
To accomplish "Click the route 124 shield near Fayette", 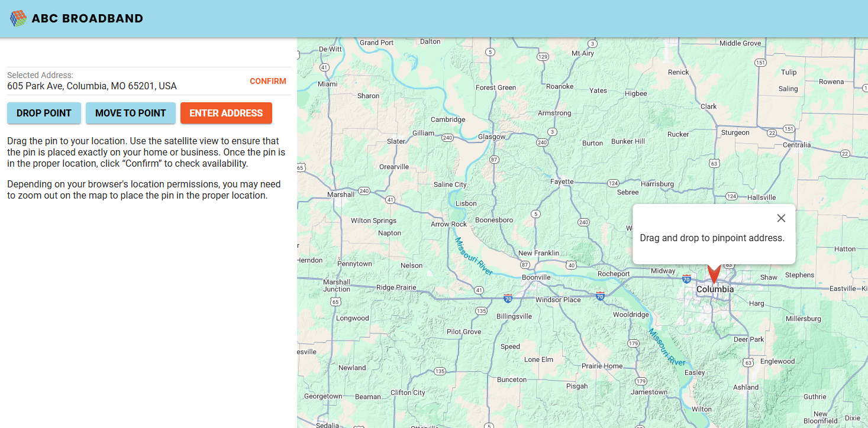I will pos(614,183).
